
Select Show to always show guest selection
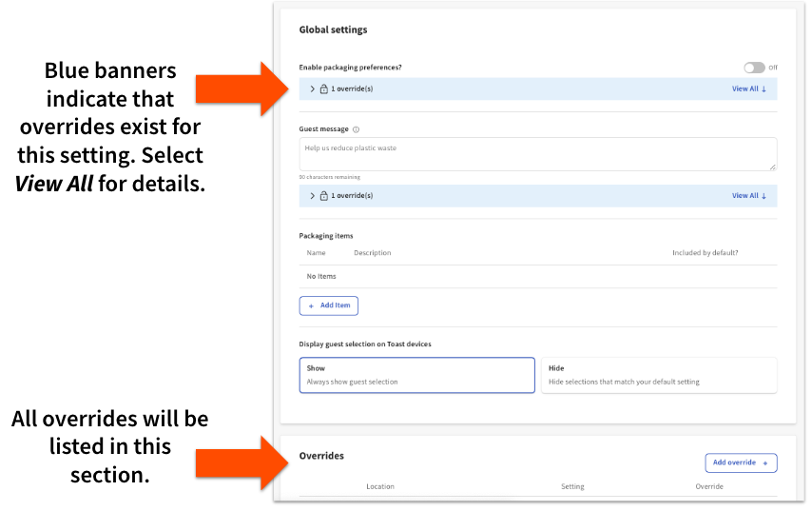416,375
